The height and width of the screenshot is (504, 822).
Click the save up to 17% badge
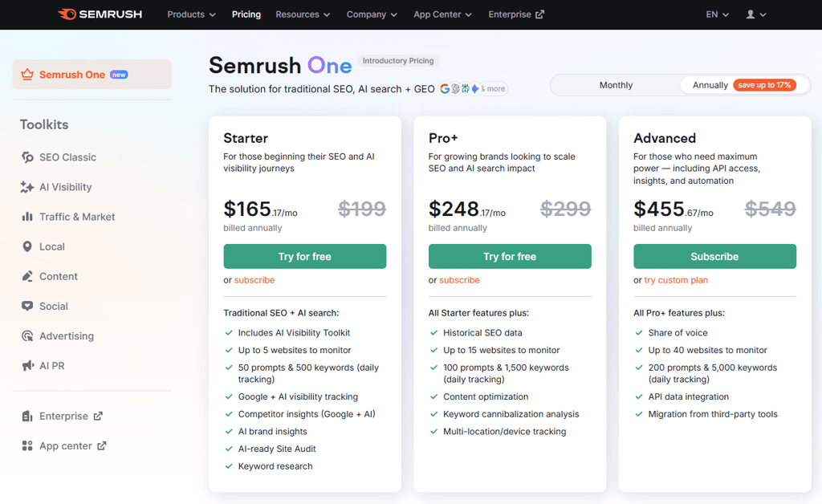point(764,85)
